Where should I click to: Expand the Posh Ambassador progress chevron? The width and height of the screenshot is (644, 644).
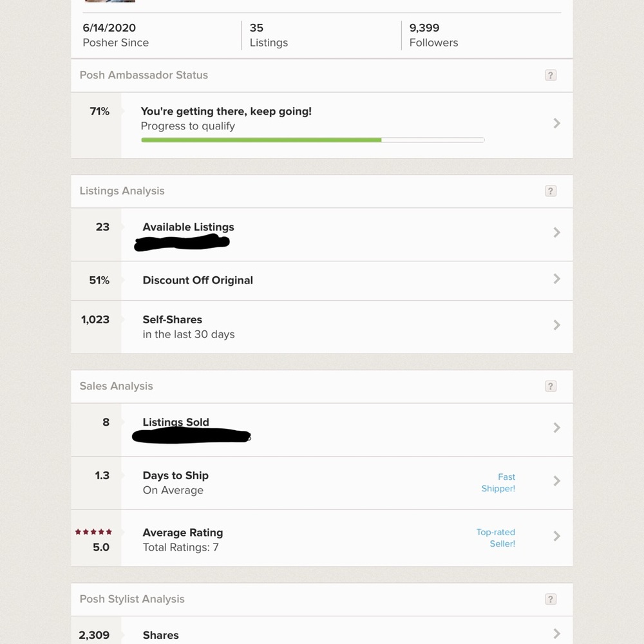557,123
